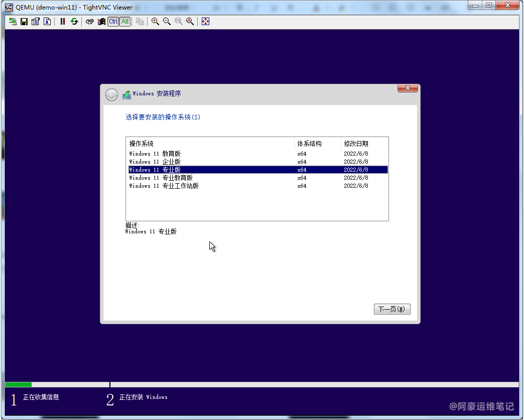
Task: Click the Auto zoom magnifier icon
Action: pyautogui.click(x=190, y=22)
